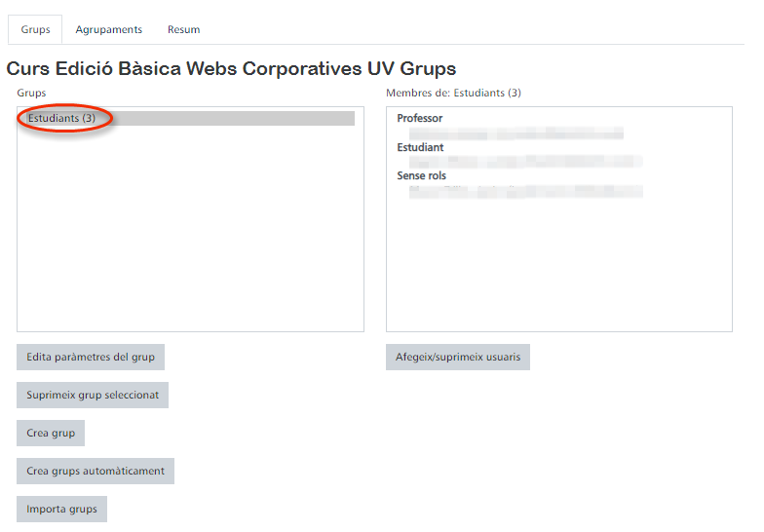The height and width of the screenshot is (532, 764).
Task: Select the blurred member under Sense rols
Action: (526, 191)
